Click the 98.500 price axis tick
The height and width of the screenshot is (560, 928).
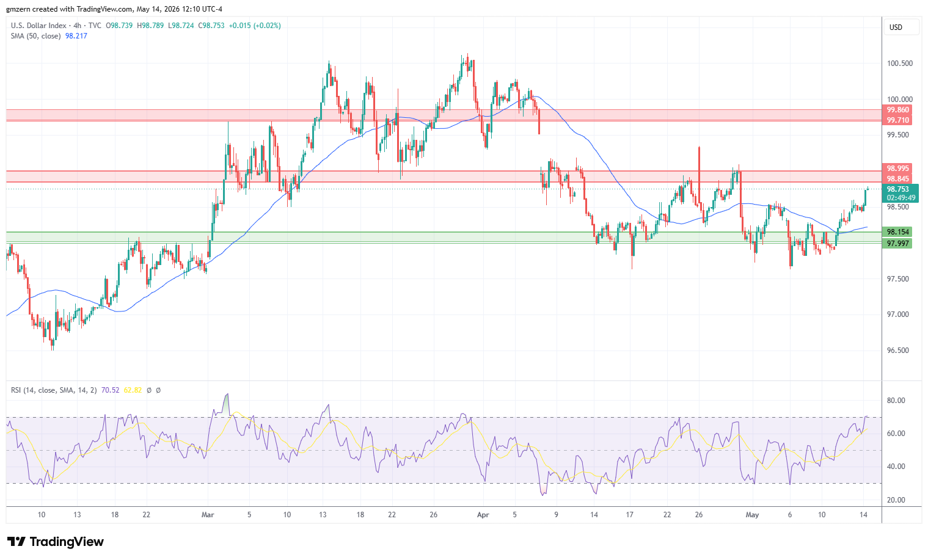tap(898, 207)
